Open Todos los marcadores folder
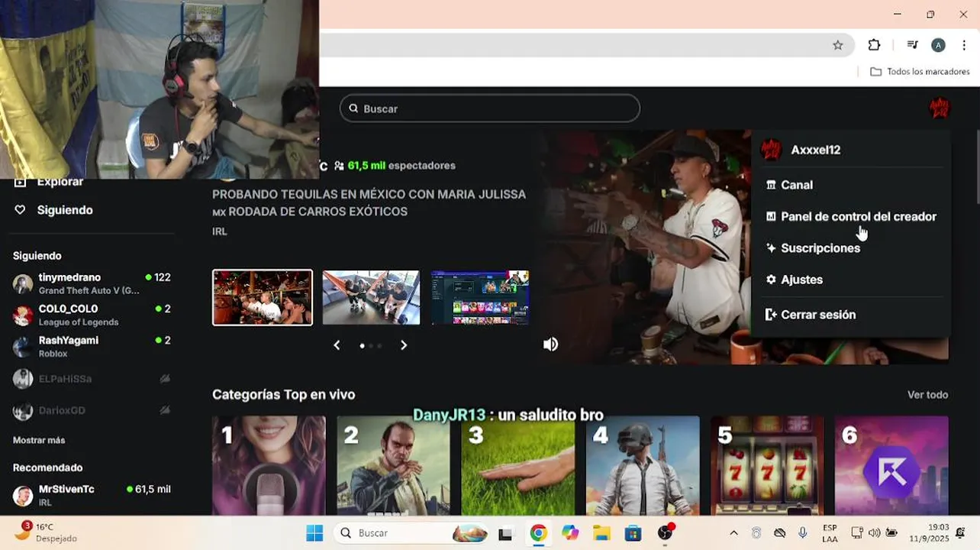This screenshot has width=980, height=550. click(920, 72)
